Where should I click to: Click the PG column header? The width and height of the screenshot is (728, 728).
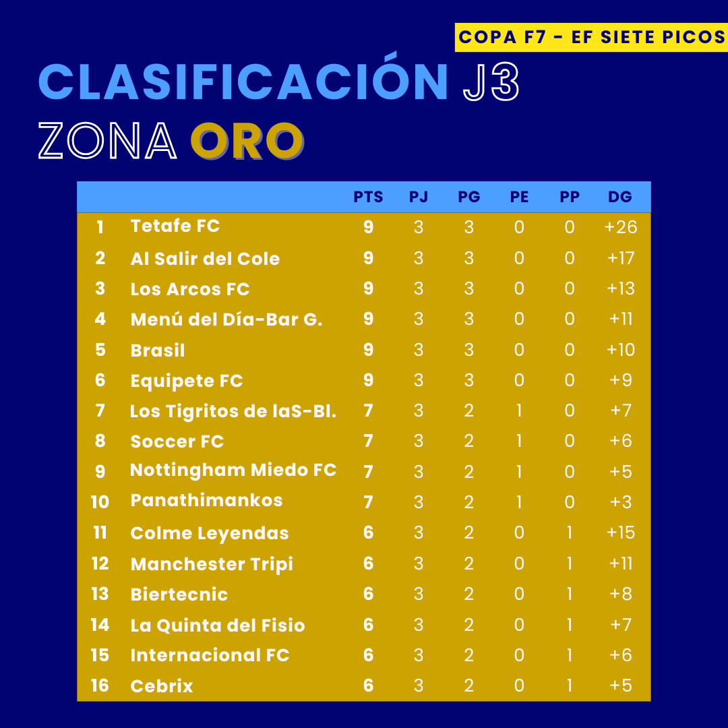[469, 197]
